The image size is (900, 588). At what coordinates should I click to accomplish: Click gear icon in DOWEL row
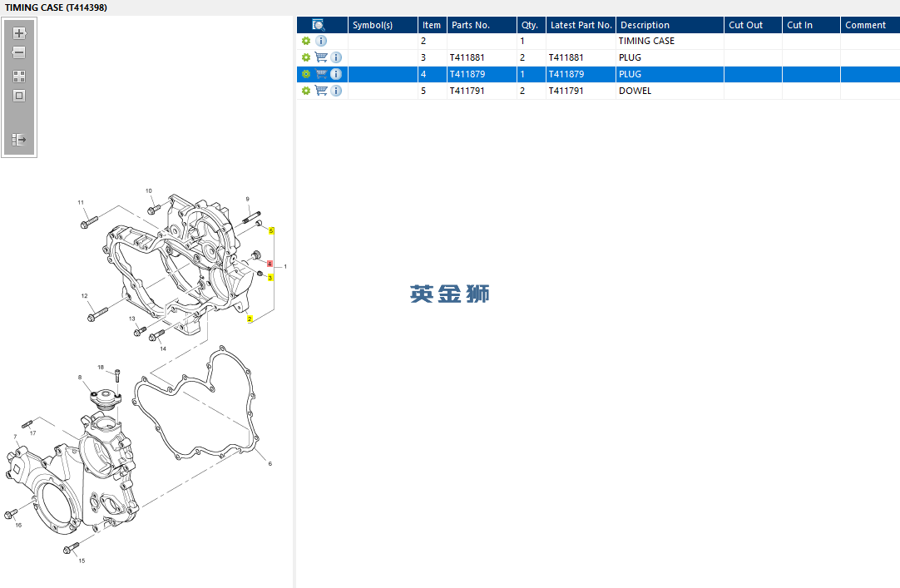tap(306, 91)
